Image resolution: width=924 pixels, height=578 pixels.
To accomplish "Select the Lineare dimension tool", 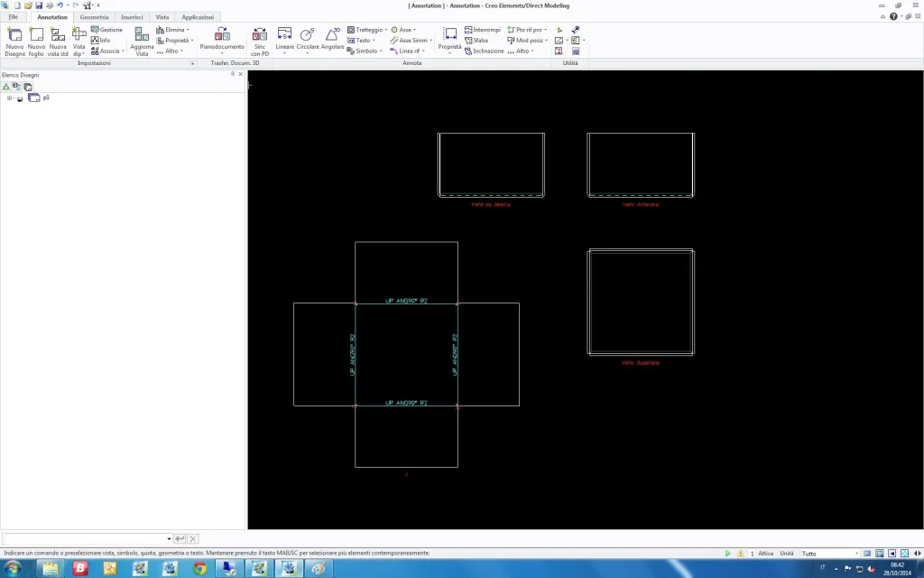I will (284, 40).
